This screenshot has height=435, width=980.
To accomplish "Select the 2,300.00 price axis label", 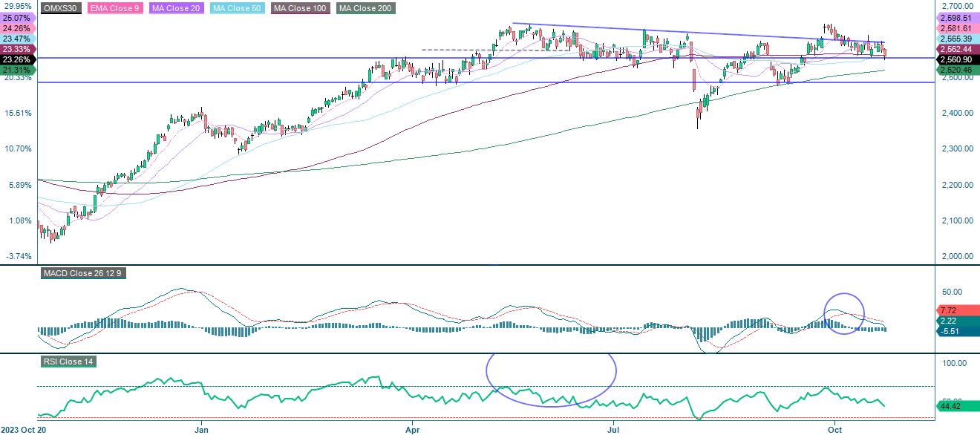I will [x=957, y=148].
